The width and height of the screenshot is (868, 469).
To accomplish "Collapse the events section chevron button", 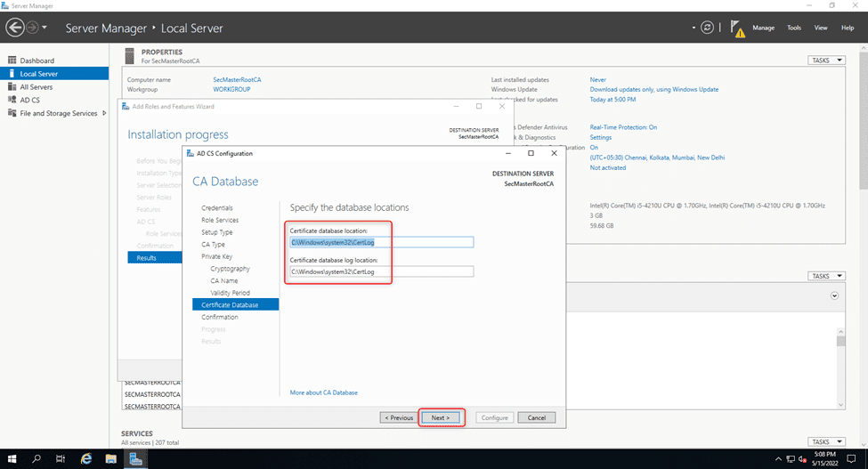I will (834, 295).
